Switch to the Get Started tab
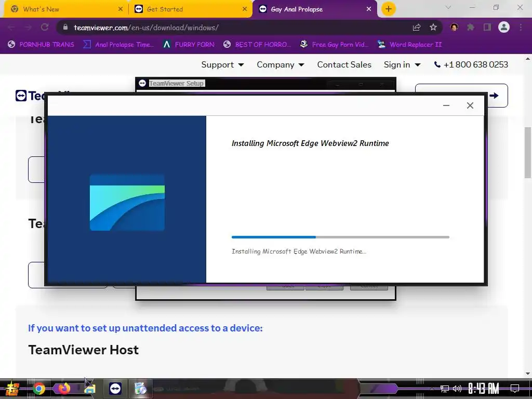The height and width of the screenshot is (399, 532). coord(190,9)
